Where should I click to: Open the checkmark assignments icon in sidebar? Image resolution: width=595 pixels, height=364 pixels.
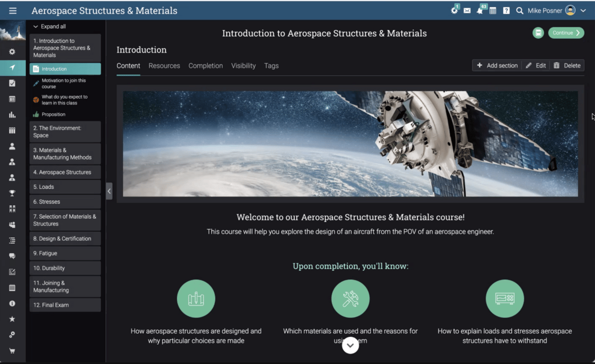pyautogui.click(x=12, y=83)
